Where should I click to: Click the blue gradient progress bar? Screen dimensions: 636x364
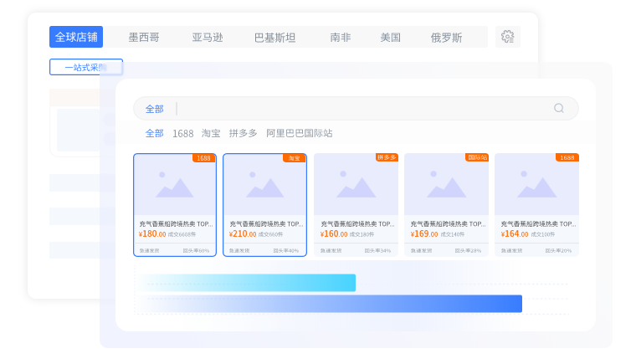click(330, 304)
